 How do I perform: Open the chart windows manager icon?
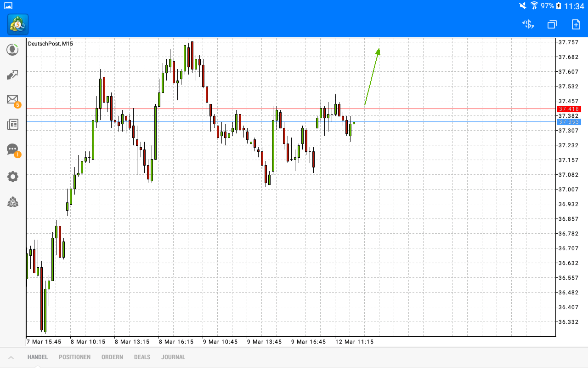click(x=552, y=24)
